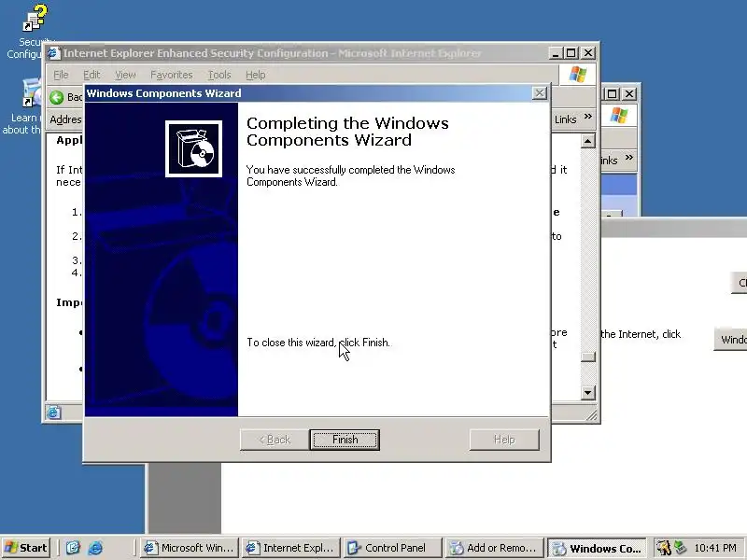Expand Links chevron in front IE window
This screenshot has height=560, width=747.
588,116
